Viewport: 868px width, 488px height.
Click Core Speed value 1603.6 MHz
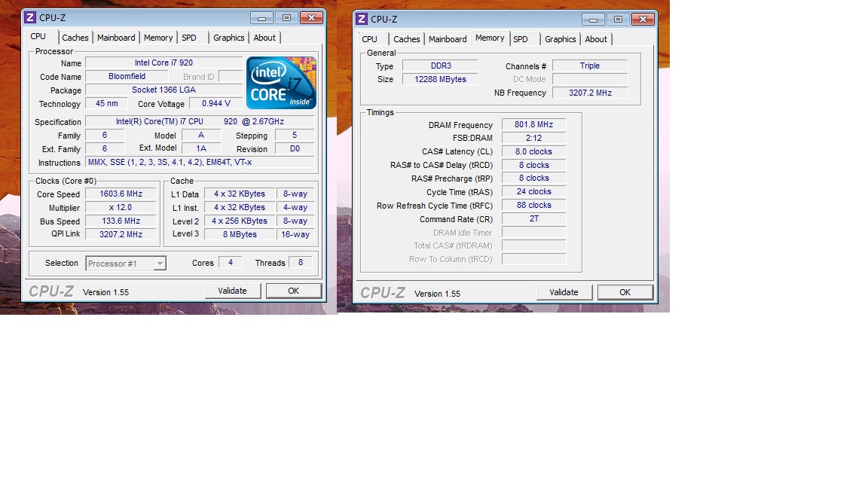coord(121,194)
